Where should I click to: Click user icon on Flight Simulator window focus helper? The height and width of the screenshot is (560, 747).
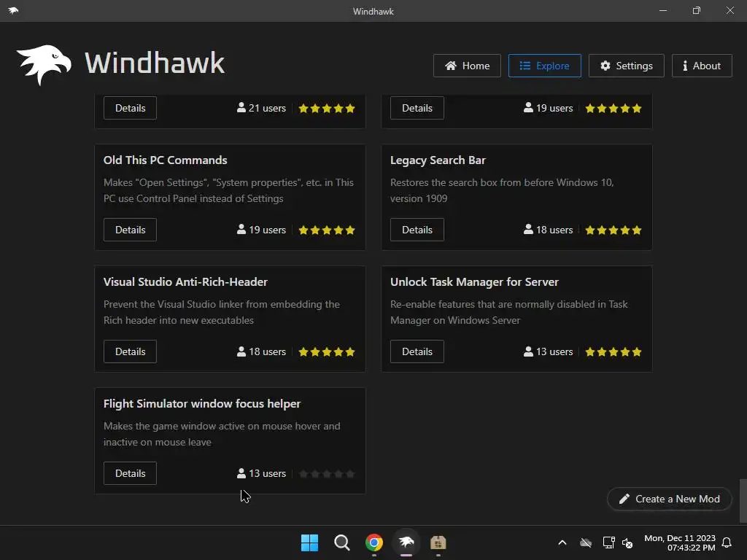(x=241, y=473)
